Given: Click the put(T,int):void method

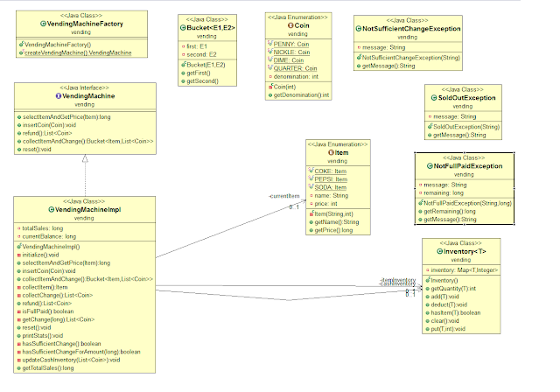Looking at the screenshot, I should pyautogui.click(x=448, y=329).
